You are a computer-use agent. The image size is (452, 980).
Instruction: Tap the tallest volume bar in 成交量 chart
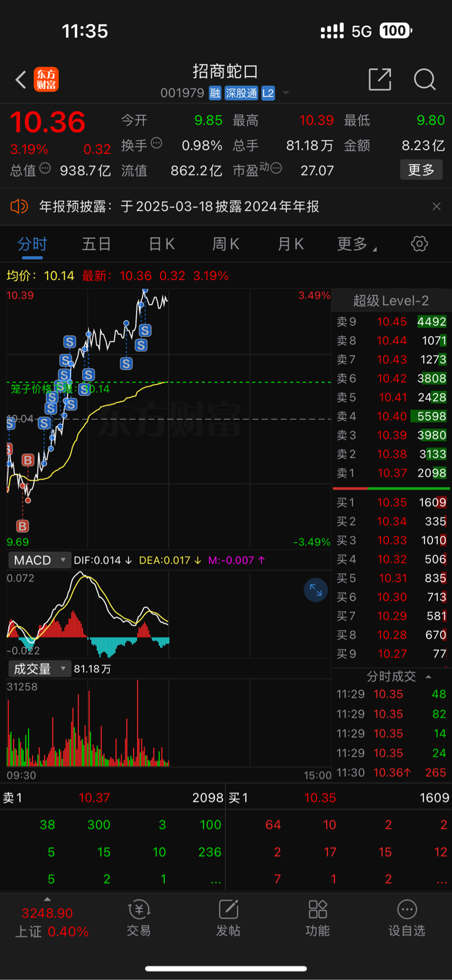[138, 723]
